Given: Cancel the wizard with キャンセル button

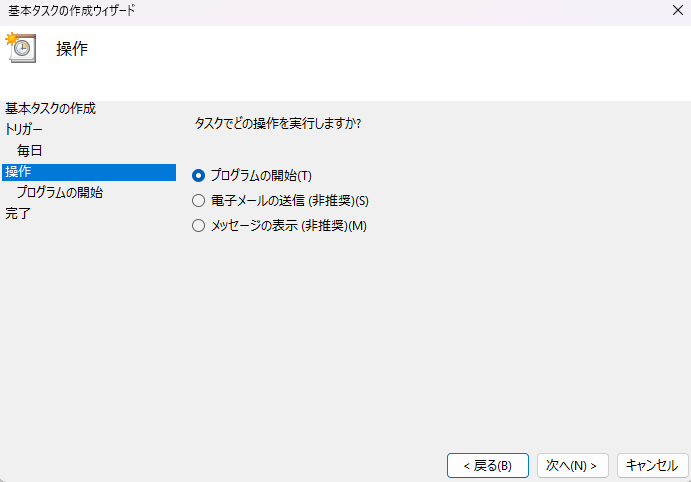Looking at the screenshot, I should [x=652, y=465].
